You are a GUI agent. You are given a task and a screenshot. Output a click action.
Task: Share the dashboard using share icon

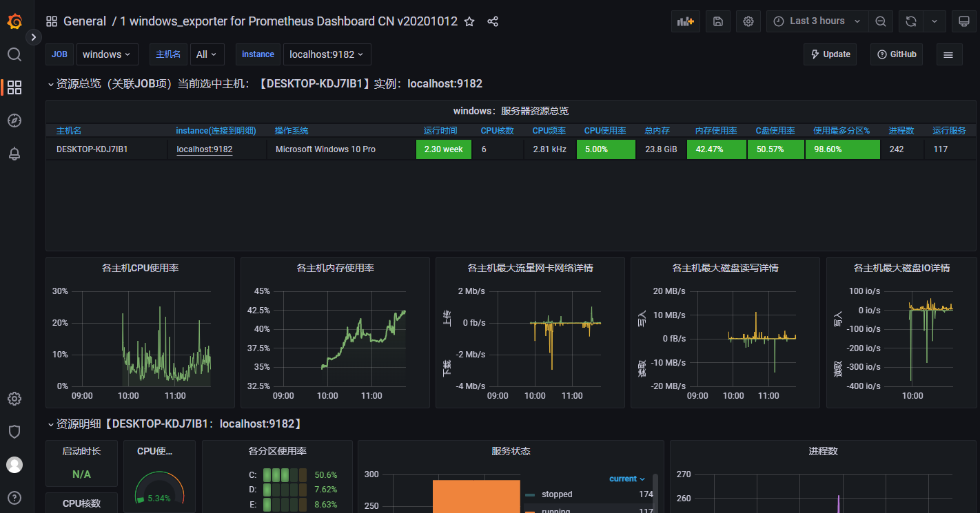(x=493, y=21)
